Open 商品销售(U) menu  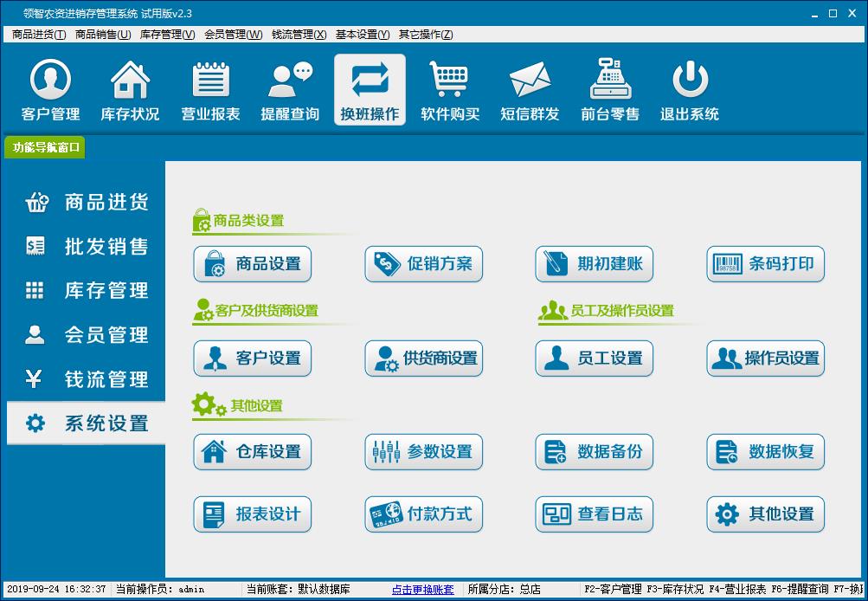103,35
